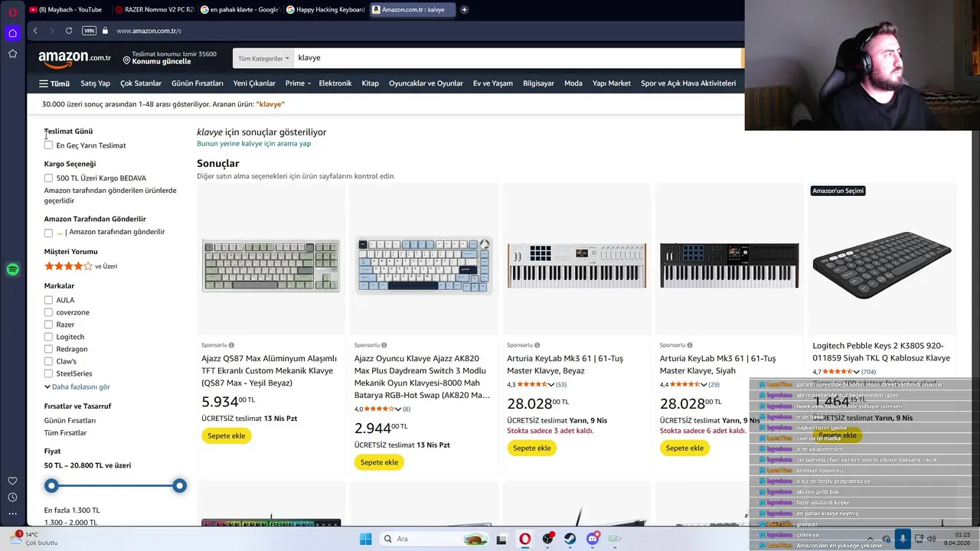Viewport: 980px width, 551px height.
Task: Expand the Prime menu dropdown
Action: pyautogui.click(x=298, y=83)
